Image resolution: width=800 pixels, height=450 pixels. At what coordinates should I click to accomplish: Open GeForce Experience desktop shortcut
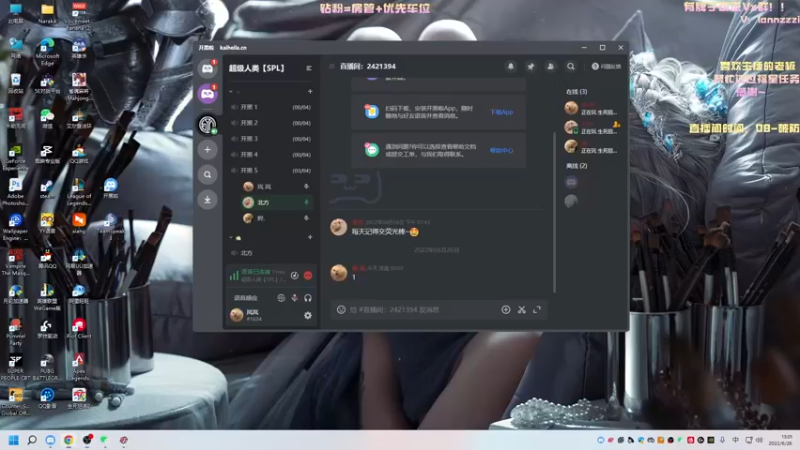tap(15, 158)
